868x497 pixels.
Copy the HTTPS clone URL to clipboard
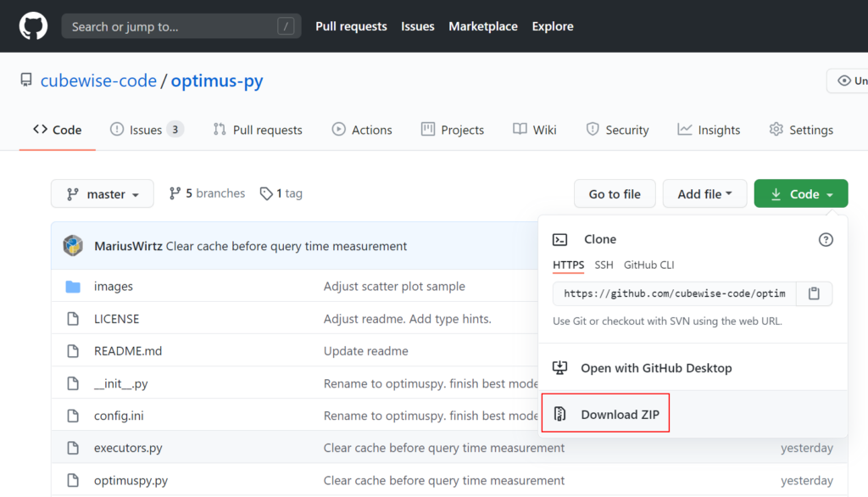click(814, 293)
